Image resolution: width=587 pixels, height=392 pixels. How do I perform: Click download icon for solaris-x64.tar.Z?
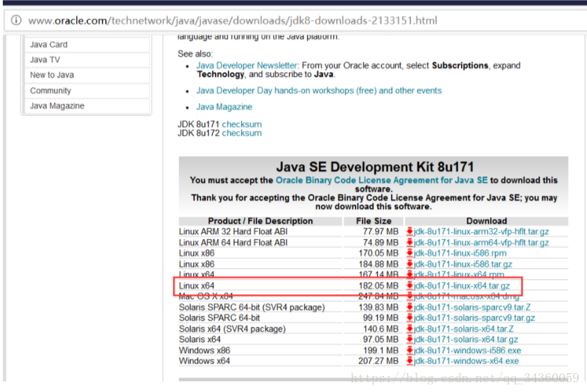coord(410,329)
